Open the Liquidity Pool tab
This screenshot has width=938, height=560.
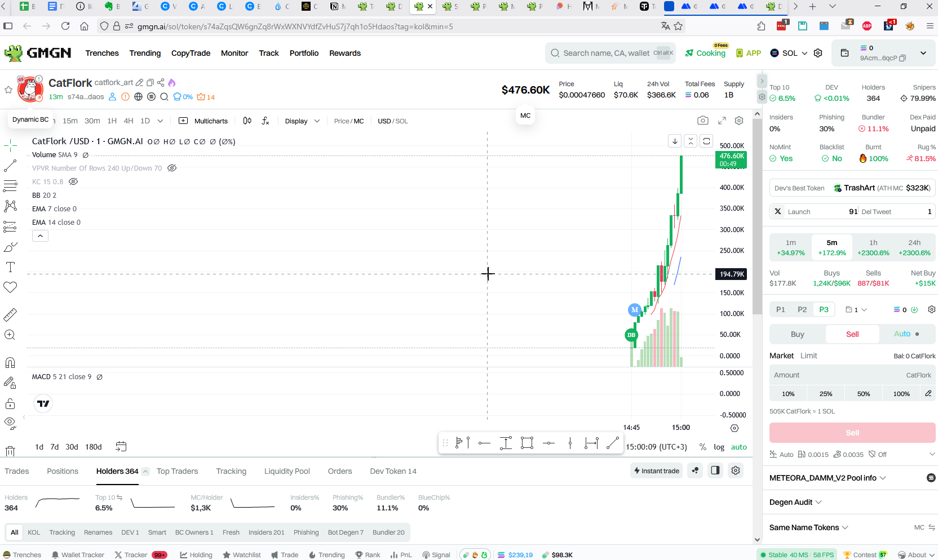(x=287, y=471)
